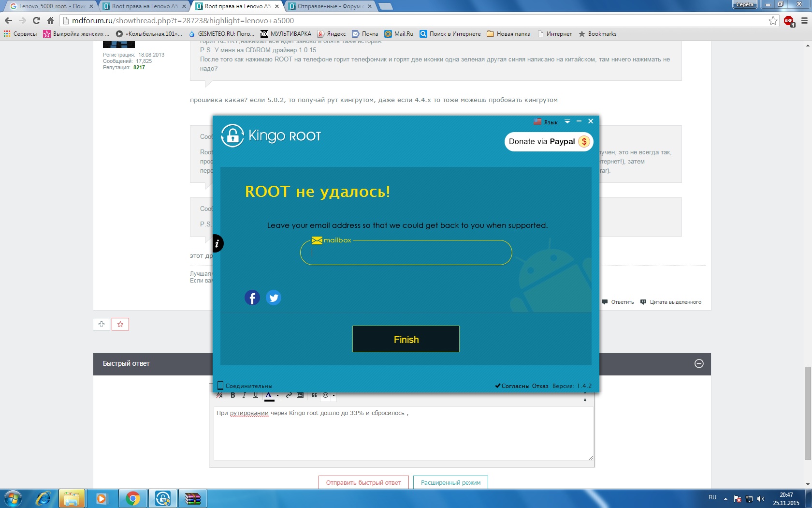Click the star icon under the post
Viewport: 812px width, 508px height.
click(x=120, y=324)
